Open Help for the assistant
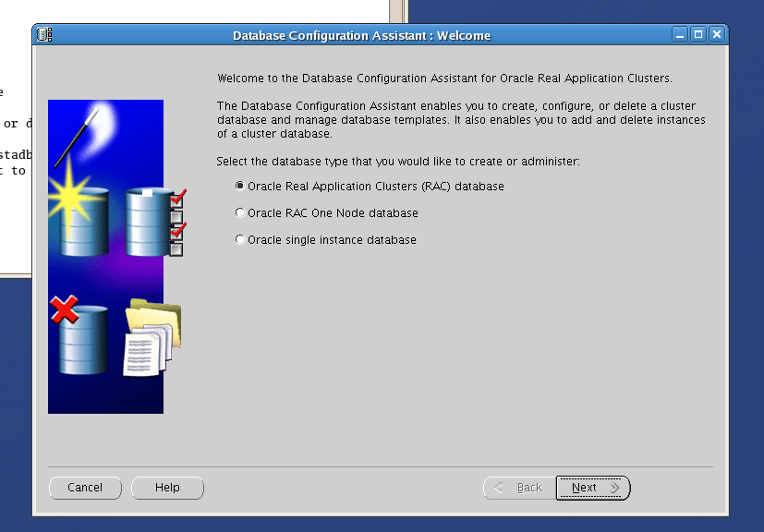Screen dimensions: 764x532 (167, 488)
